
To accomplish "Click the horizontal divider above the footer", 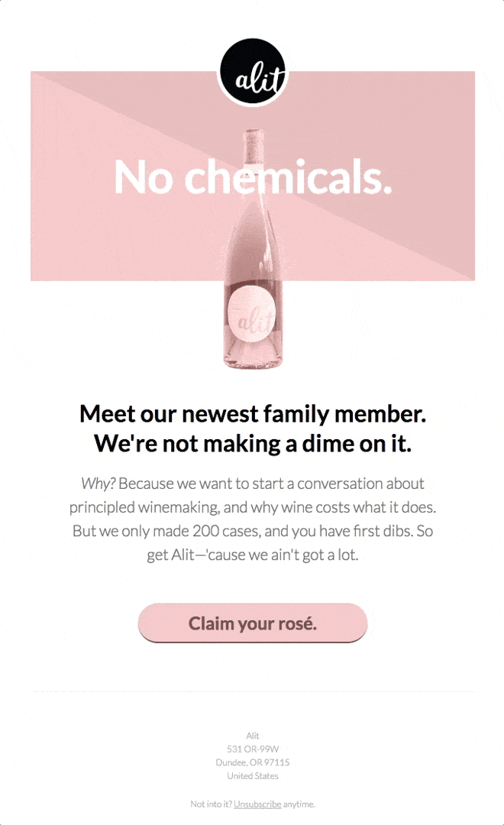I will point(252,692).
